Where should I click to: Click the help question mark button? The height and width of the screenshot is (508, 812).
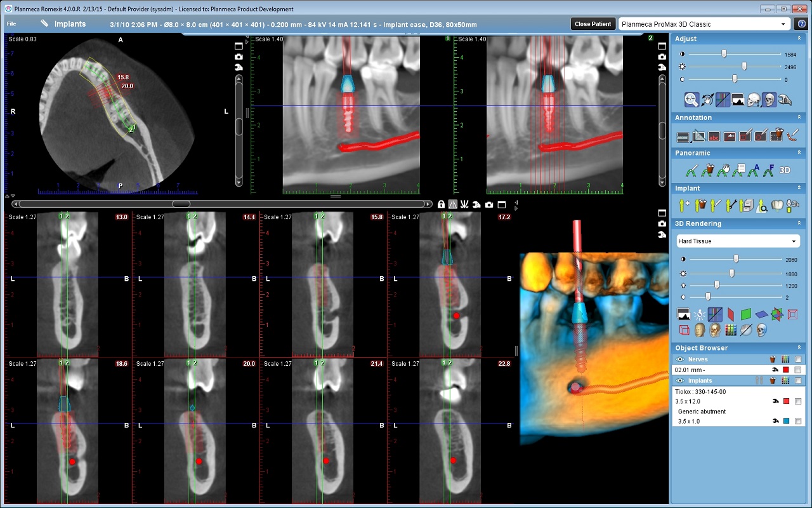(801, 24)
